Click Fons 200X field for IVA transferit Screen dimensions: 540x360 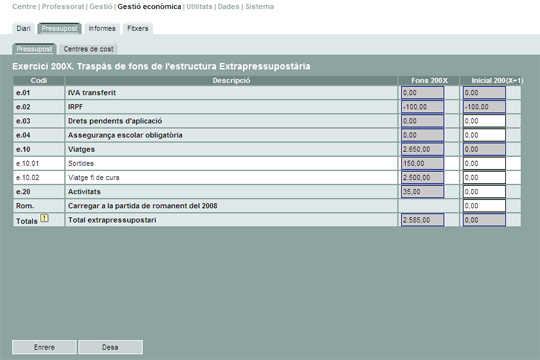(x=423, y=93)
